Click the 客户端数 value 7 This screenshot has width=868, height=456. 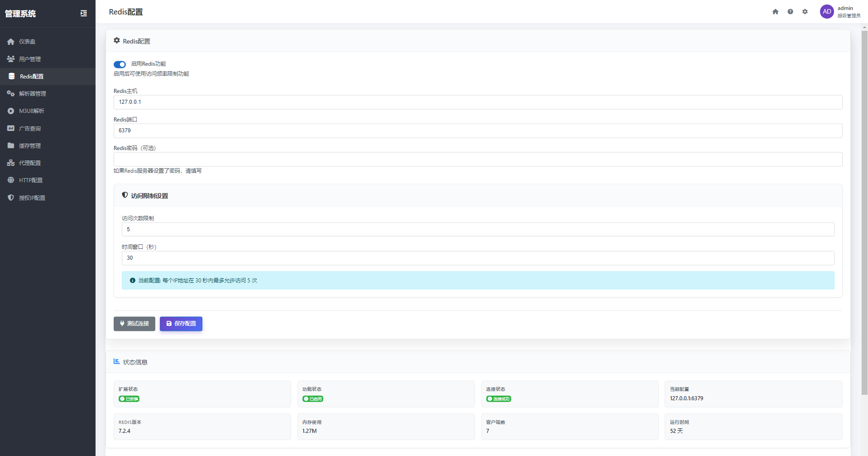(488, 431)
